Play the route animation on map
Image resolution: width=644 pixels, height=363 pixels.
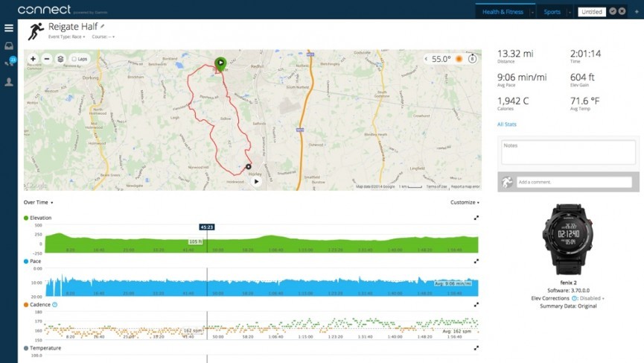[x=256, y=180]
